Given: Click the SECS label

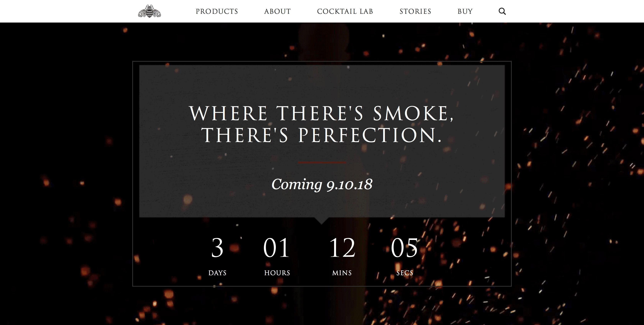Looking at the screenshot, I should pos(405,273).
